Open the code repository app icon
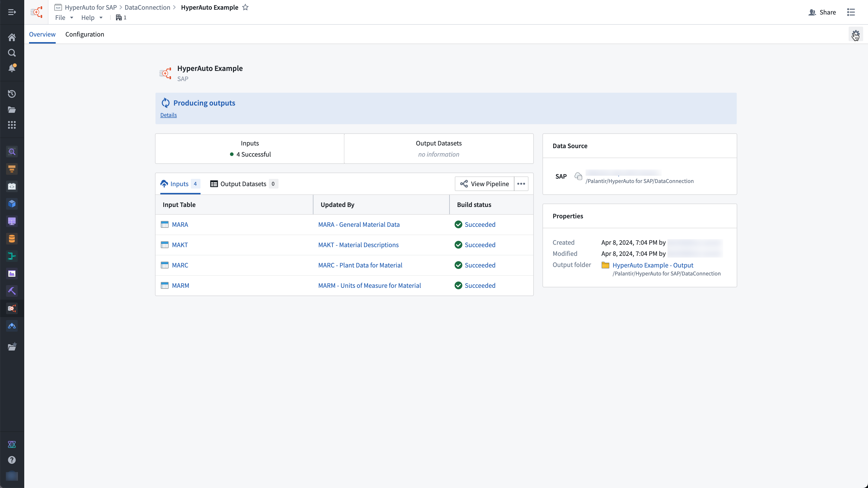Viewport: 868px width, 488px height. coord(12,187)
